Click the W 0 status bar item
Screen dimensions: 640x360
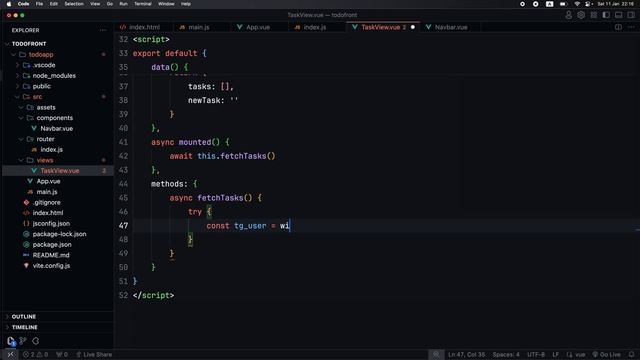(x=62, y=354)
